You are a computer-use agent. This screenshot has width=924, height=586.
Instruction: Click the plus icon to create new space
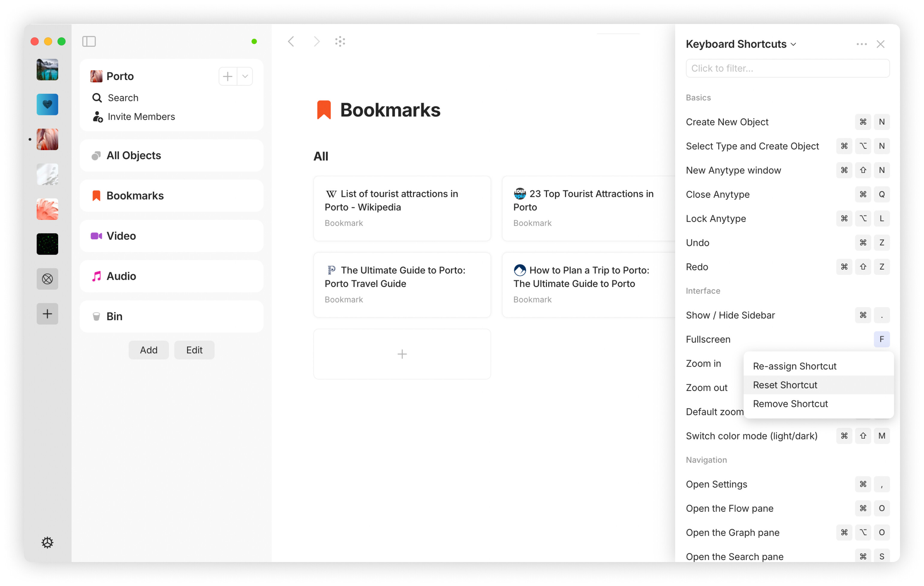47,314
